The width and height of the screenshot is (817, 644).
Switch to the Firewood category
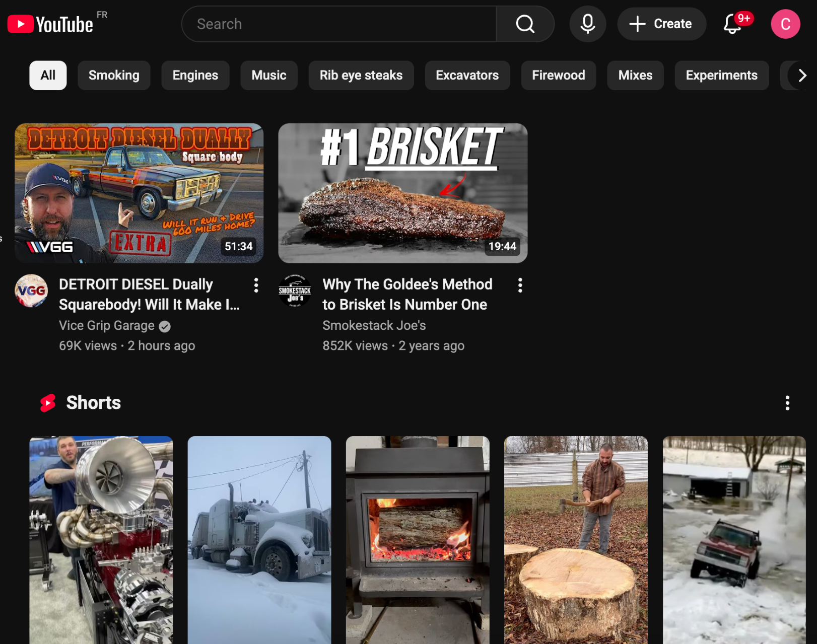click(558, 76)
